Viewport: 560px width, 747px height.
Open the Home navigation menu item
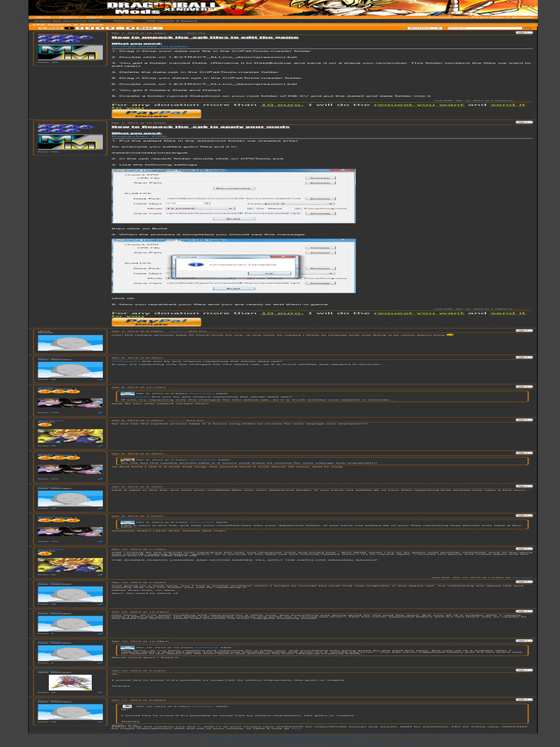coord(43,18)
